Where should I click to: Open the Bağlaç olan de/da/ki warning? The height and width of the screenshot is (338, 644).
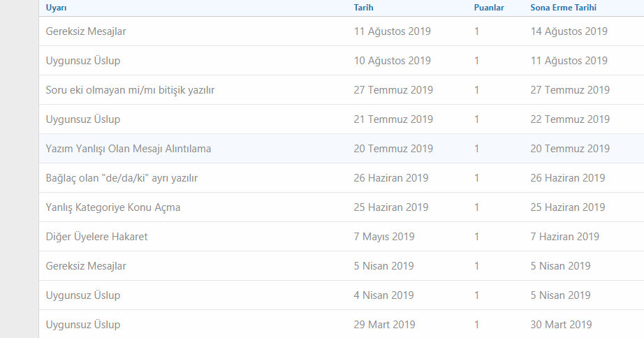point(122,178)
